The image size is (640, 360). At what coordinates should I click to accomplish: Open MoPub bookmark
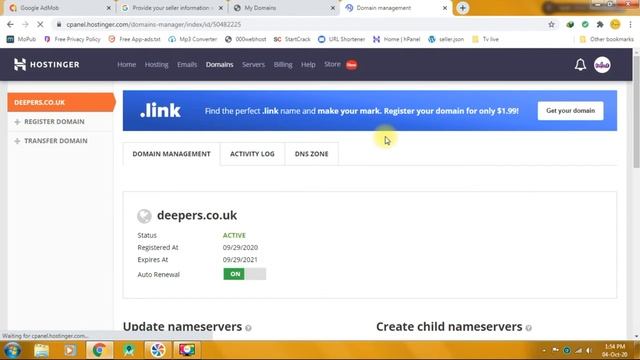pos(22,39)
